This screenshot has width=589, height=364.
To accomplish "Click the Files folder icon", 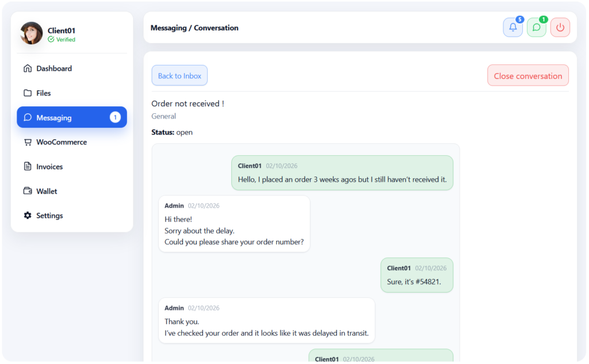I will point(28,93).
